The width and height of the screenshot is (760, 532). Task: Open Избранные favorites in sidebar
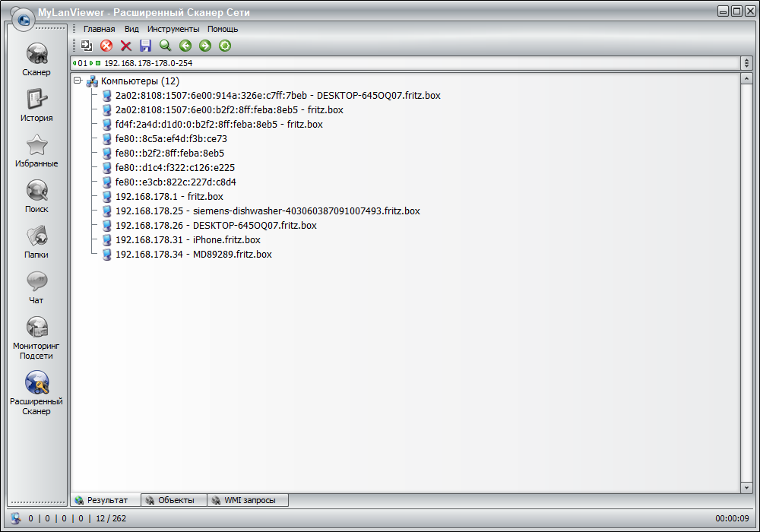click(36, 150)
